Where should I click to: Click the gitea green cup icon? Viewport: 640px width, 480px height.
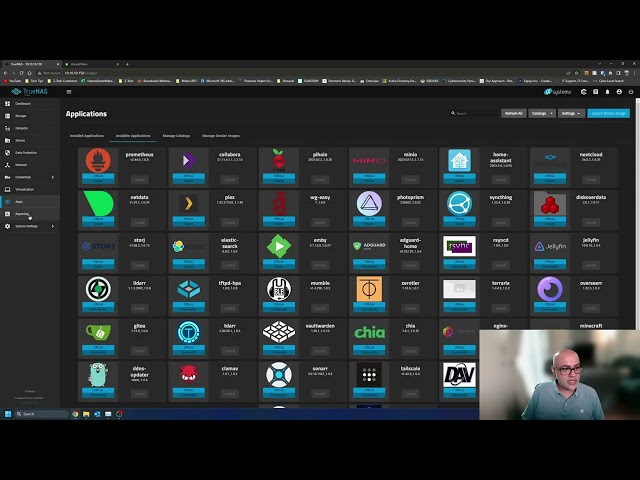coord(98,332)
